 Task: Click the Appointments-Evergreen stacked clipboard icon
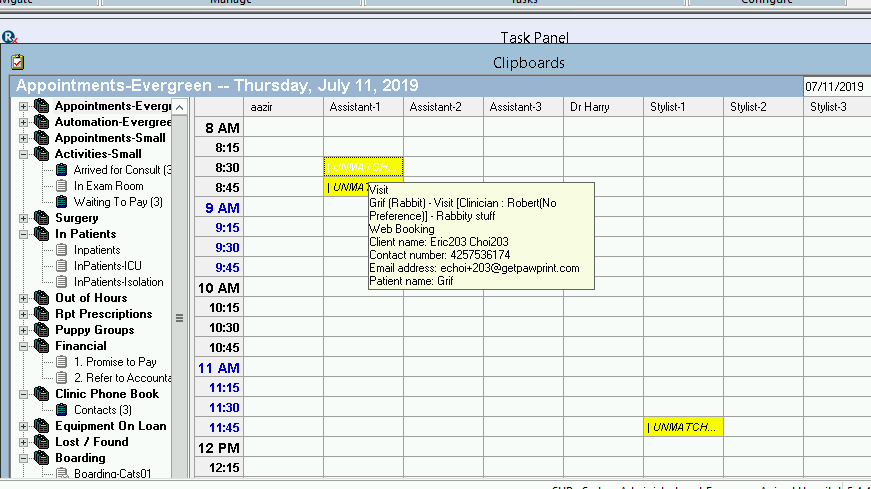pos(41,106)
